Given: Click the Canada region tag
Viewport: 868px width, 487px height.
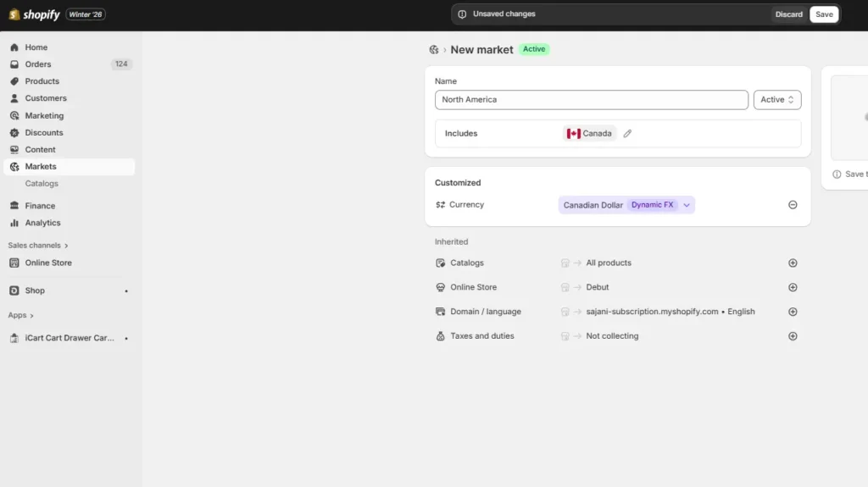Looking at the screenshot, I should point(590,133).
